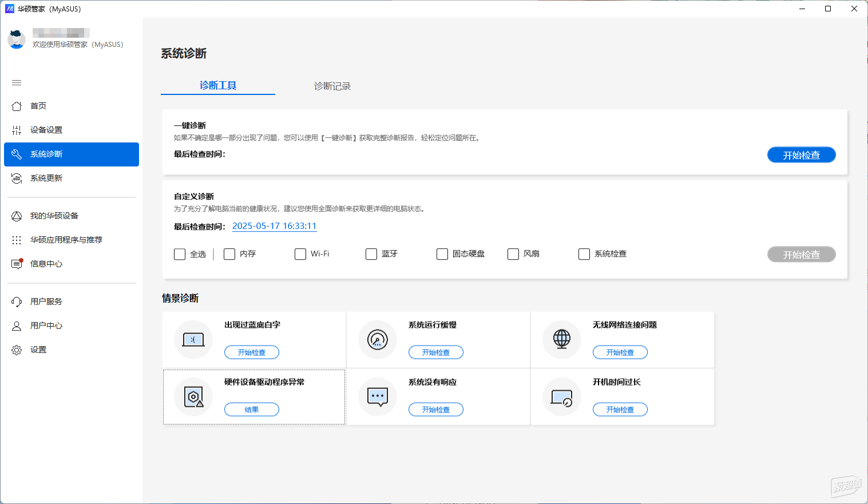Screen dimensions: 868x504
Task: Enable the Wi-Fi diagnosis checkbox
Action: [300, 254]
